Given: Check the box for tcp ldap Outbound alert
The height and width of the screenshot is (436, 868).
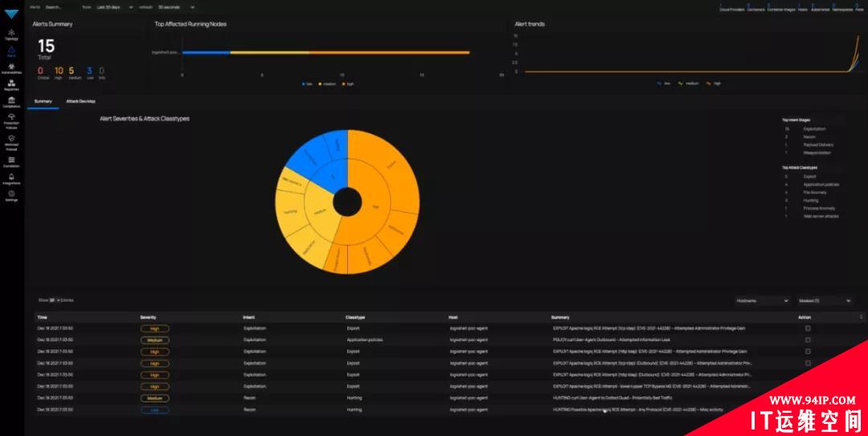Looking at the screenshot, I should (808, 363).
